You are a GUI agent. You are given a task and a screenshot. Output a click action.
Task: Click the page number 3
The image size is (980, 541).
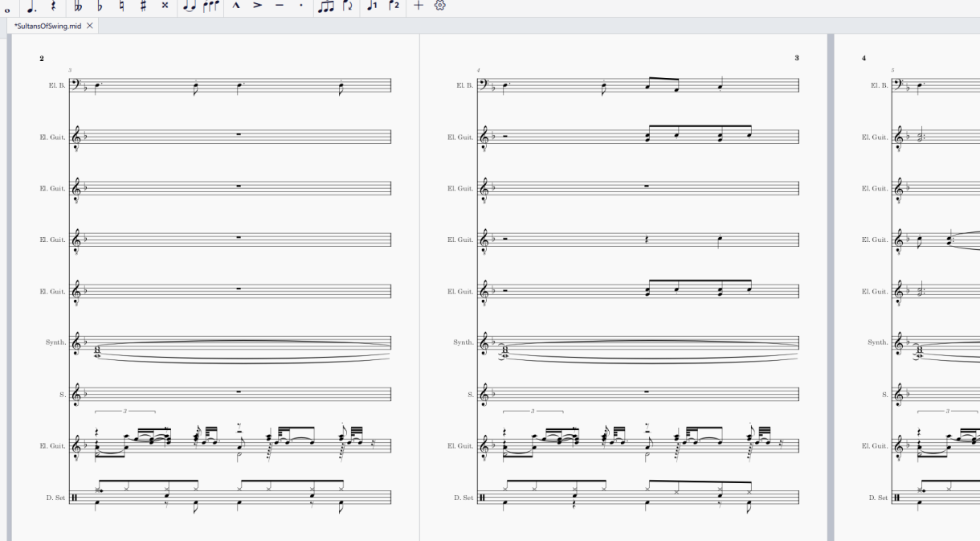[x=797, y=58]
